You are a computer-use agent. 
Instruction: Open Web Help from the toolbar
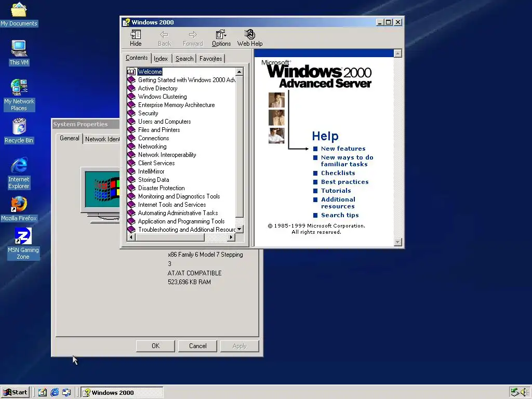coord(250,38)
